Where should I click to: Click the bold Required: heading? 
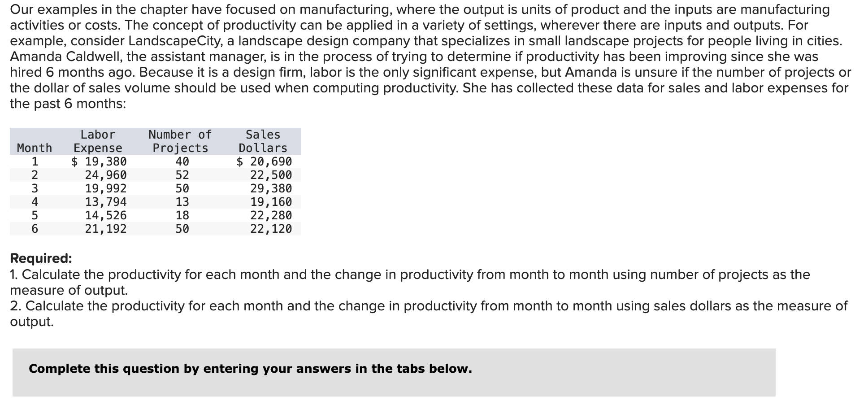pos(41,258)
